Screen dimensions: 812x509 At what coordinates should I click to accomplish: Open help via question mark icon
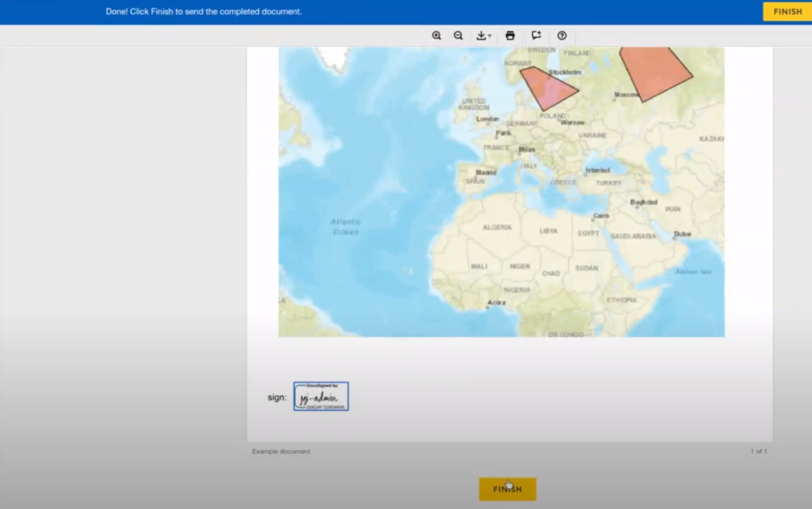click(562, 35)
